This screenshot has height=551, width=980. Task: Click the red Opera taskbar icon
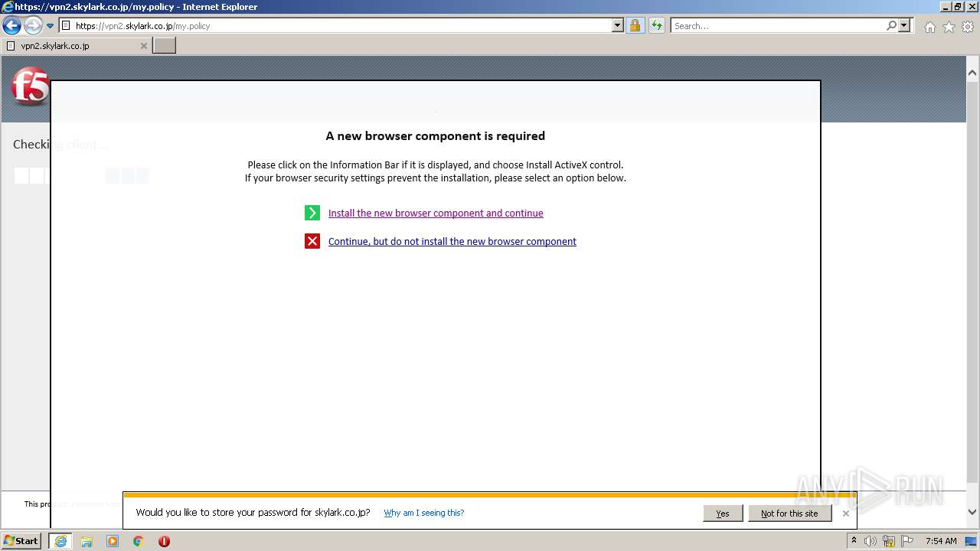[x=164, y=541]
